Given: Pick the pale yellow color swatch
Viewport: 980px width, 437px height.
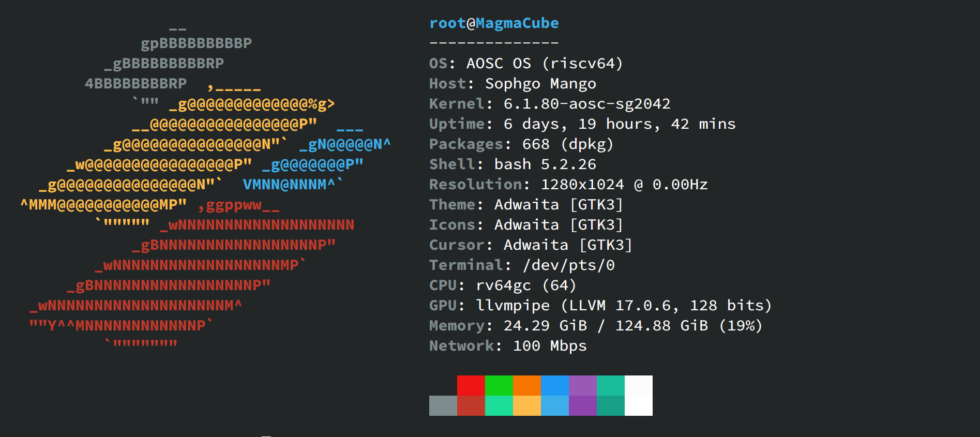Looking at the screenshot, I should pos(526,405).
